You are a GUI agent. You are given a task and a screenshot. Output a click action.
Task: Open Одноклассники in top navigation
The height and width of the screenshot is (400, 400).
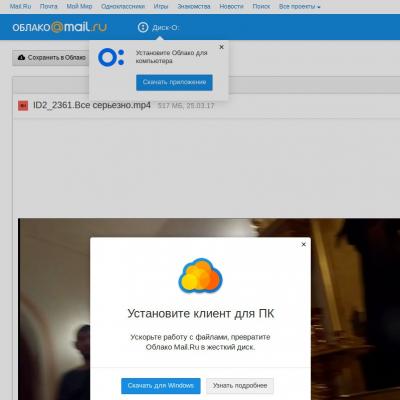123,6
